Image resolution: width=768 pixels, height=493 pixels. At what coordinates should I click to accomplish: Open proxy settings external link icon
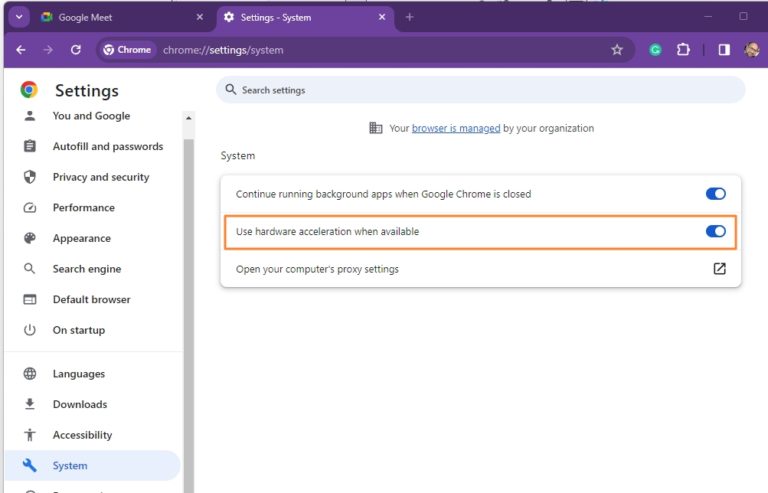(x=719, y=269)
